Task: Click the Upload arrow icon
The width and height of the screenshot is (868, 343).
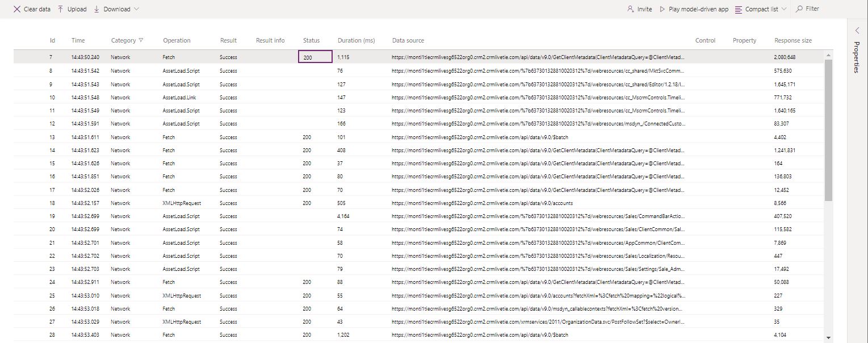Action: (x=61, y=9)
